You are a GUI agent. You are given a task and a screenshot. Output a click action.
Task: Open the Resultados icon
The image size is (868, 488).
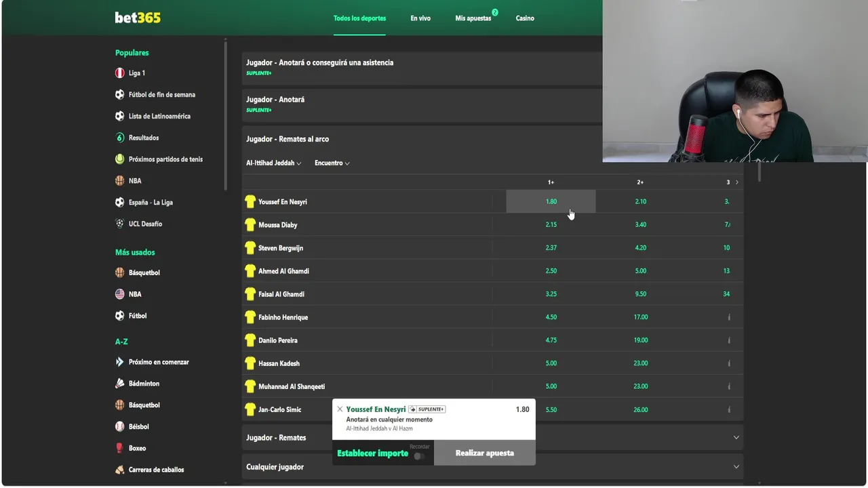tap(120, 138)
